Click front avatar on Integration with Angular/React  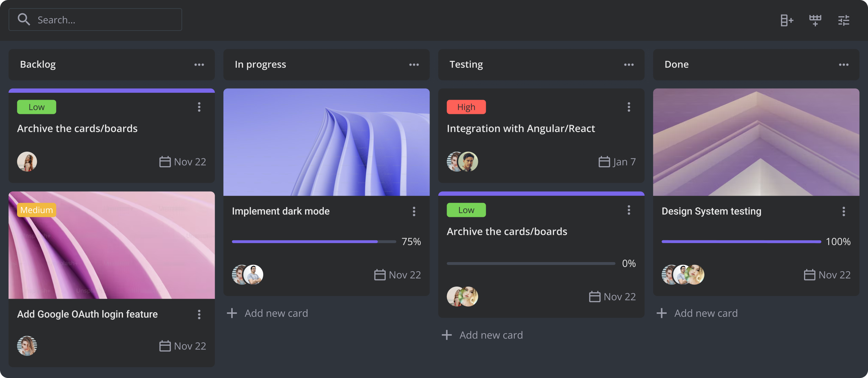468,161
